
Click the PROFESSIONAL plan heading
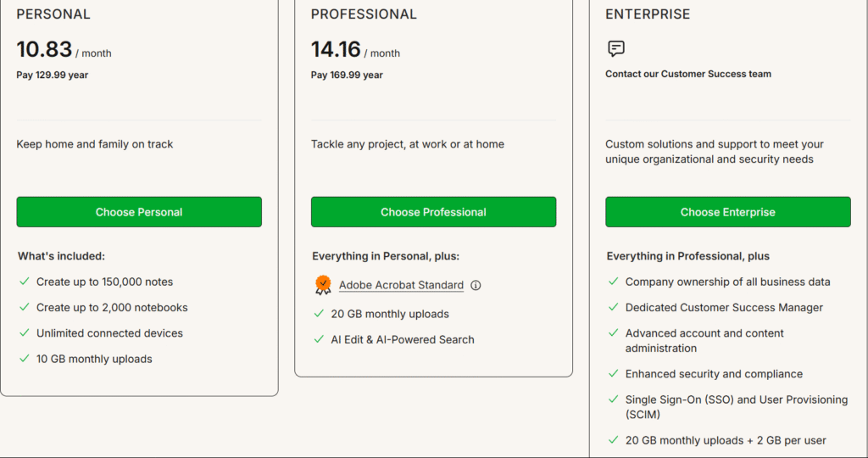pos(364,14)
